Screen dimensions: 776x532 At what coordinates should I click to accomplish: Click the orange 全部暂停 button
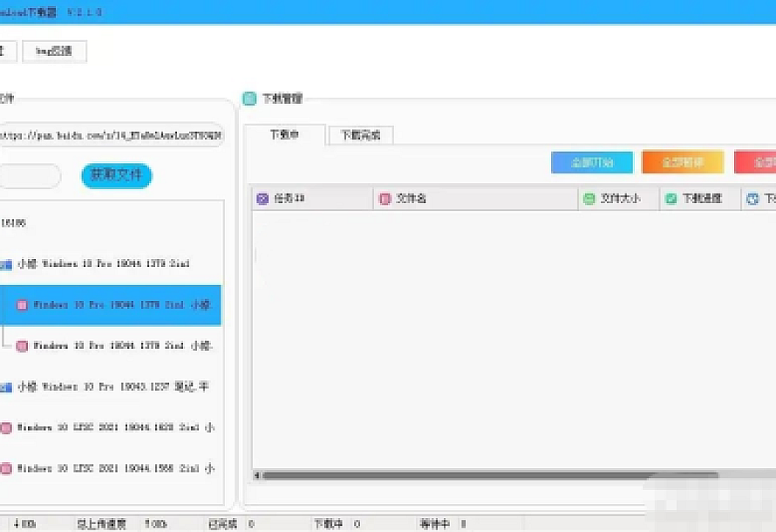(x=683, y=162)
